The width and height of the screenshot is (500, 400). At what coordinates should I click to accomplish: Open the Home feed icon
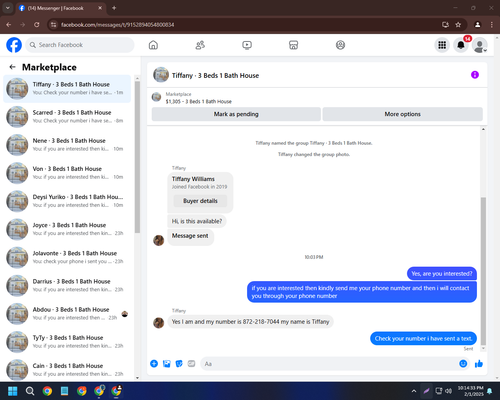(153, 45)
